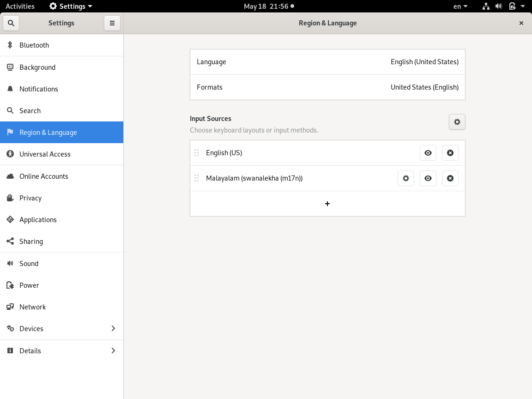532x399 pixels.
Task: Grab the drag handle for English (US)
Action: (196, 153)
